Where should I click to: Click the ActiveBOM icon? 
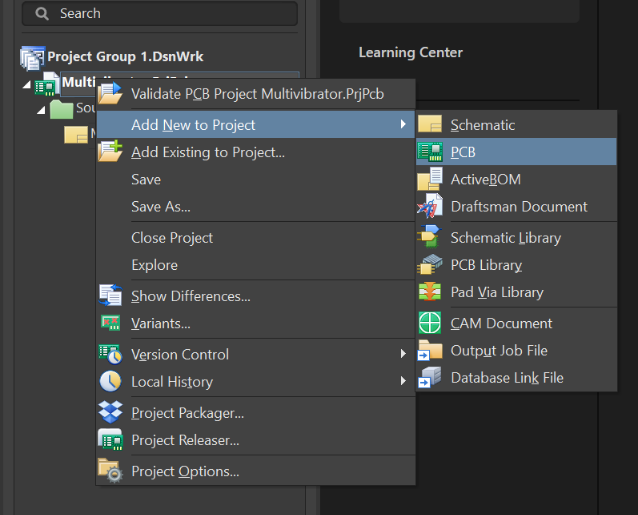click(x=430, y=180)
